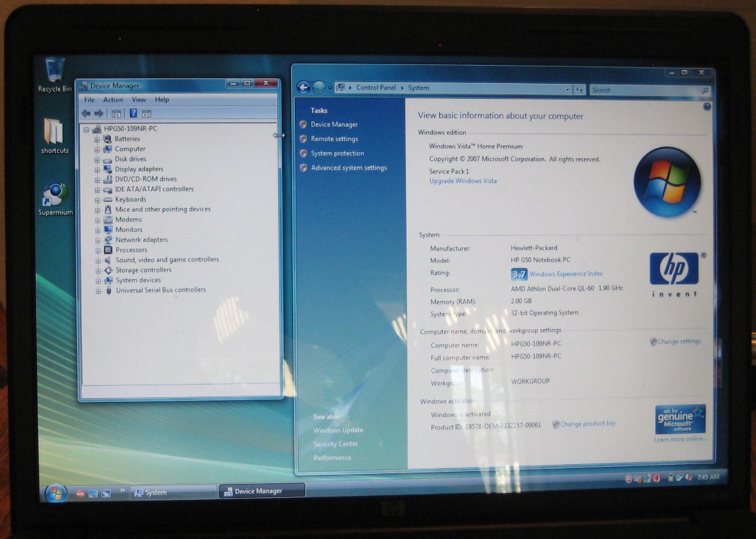The width and height of the screenshot is (756, 539).
Task: Click the network icon in system tray
Action: click(679, 478)
